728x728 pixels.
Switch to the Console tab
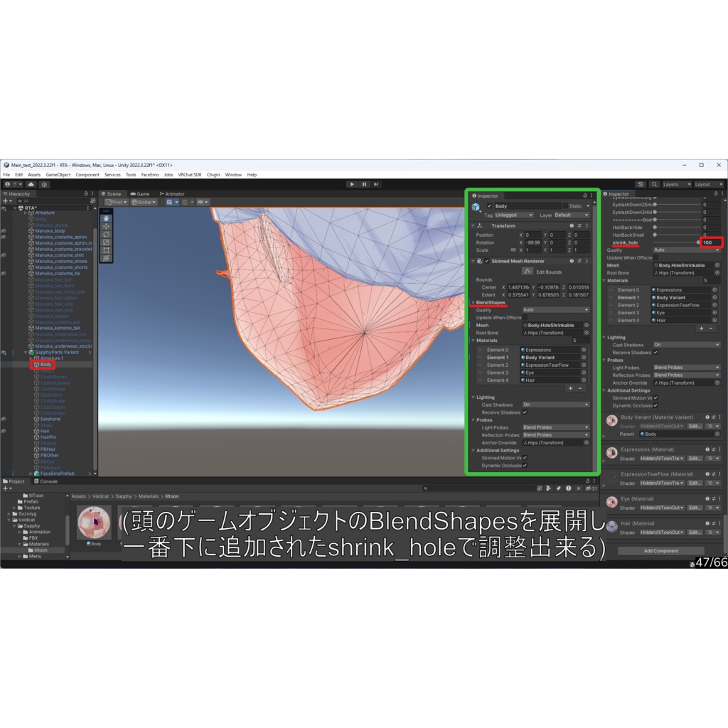click(x=46, y=481)
